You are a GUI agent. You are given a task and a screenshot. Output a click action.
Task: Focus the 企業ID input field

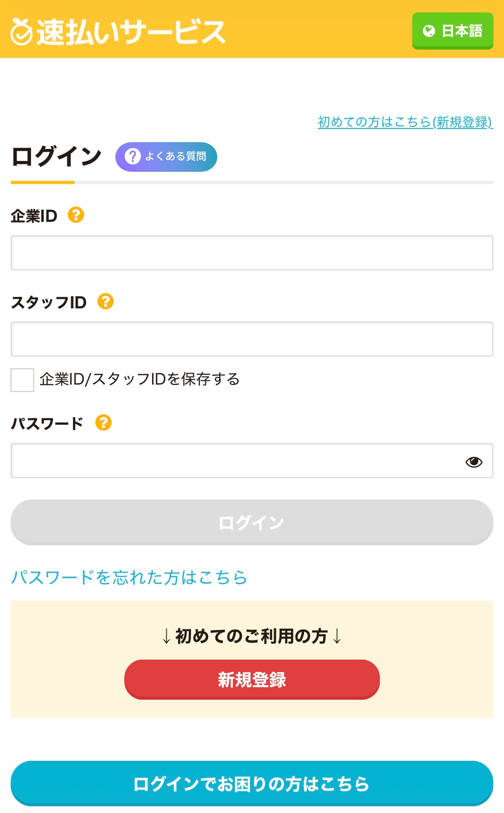252,253
